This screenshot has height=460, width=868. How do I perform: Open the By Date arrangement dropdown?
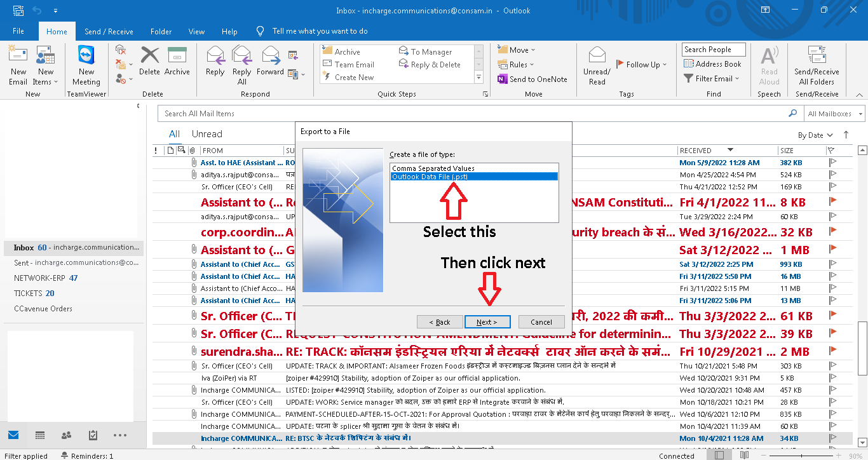click(x=815, y=135)
